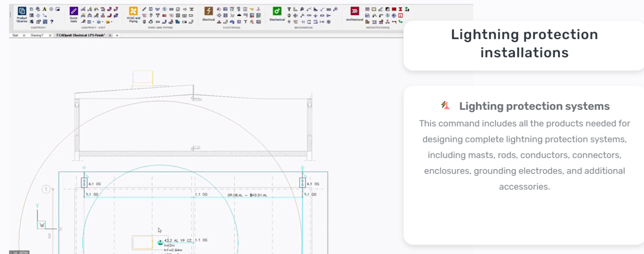Select the lightning protection systems toolbar icon

pyautogui.click(x=252, y=22)
